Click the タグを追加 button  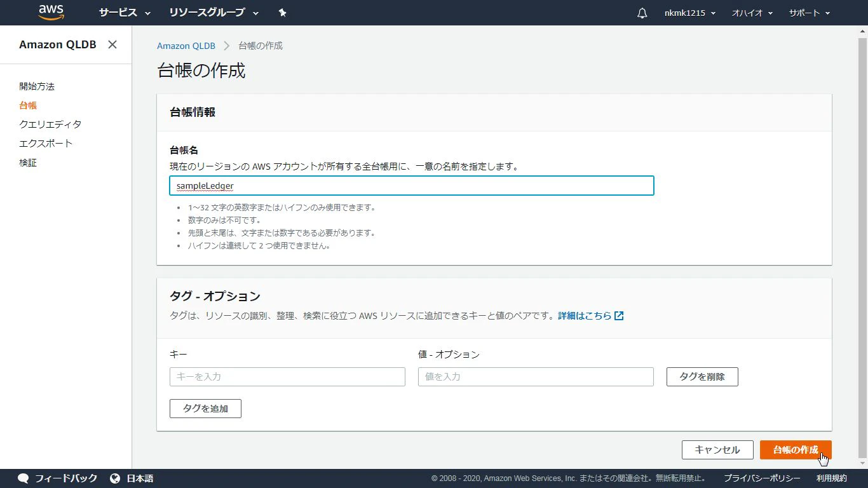pos(205,409)
